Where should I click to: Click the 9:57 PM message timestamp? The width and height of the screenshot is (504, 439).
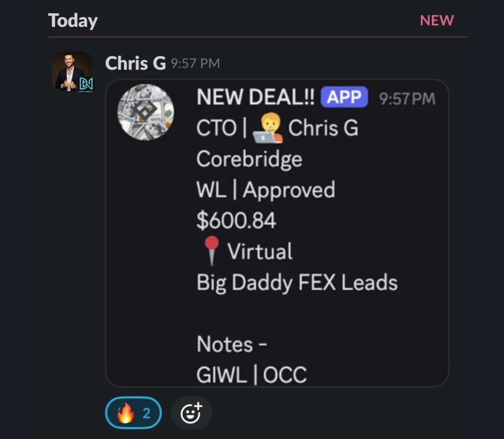pyautogui.click(x=195, y=63)
